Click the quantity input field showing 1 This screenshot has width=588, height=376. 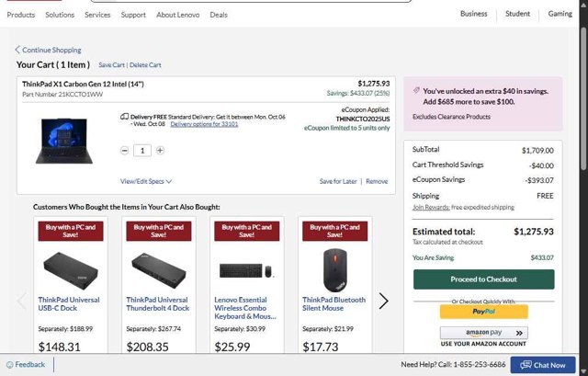[x=142, y=151]
